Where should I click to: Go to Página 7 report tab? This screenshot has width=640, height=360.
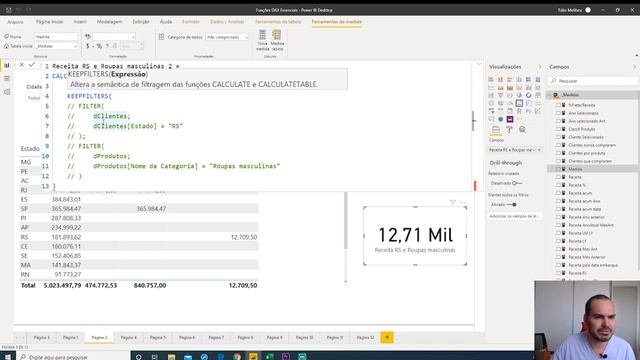pos(216,338)
